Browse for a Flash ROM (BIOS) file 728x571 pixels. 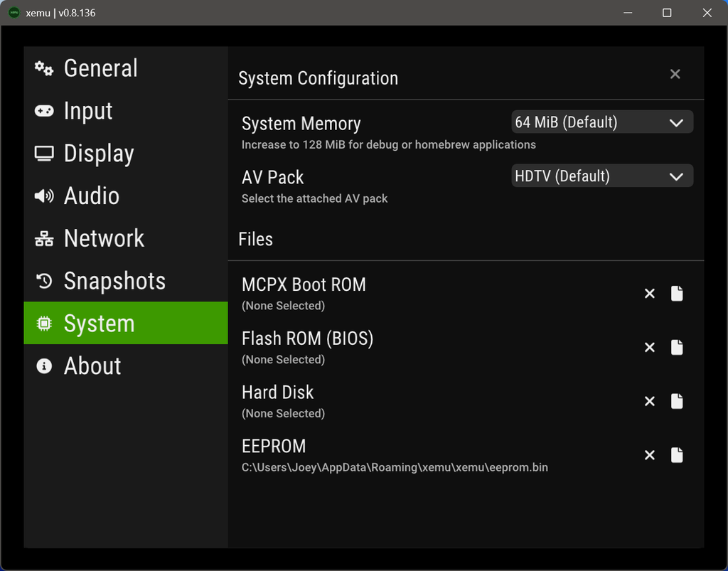click(x=677, y=347)
